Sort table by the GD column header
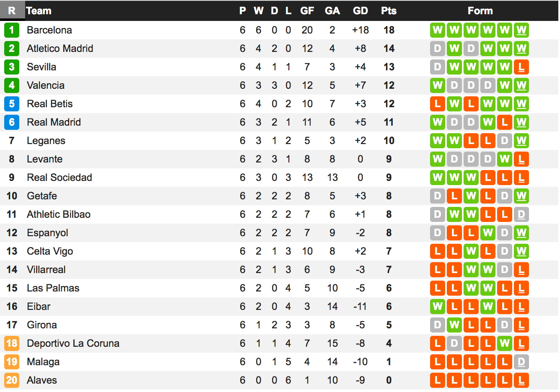The width and height of the screenshot is (560, 392). point(360,11)
